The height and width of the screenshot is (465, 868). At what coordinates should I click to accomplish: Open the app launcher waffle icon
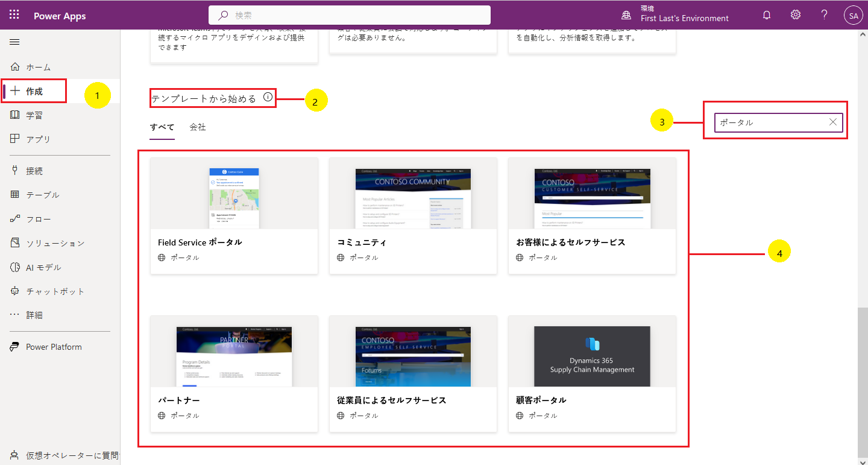click(x=14, y=15)
